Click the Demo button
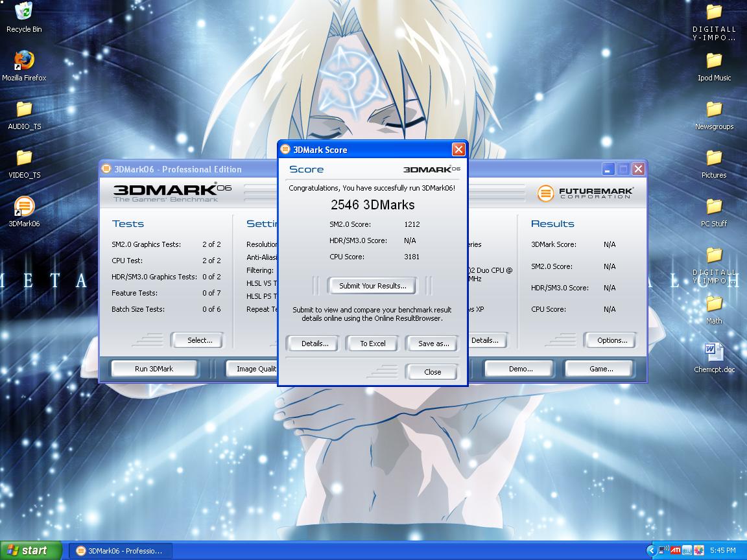 (519, 369)
